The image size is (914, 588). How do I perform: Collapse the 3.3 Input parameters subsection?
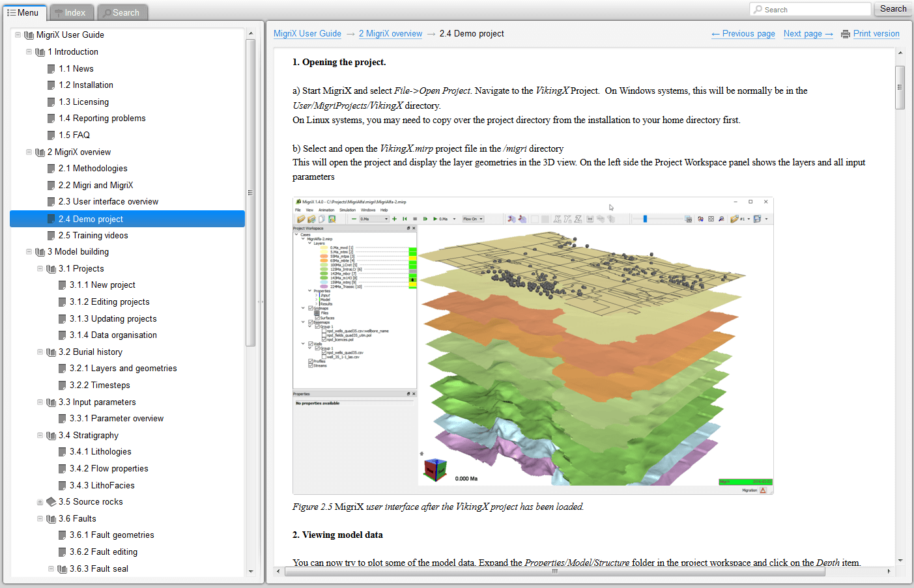[x=40, y=402]
